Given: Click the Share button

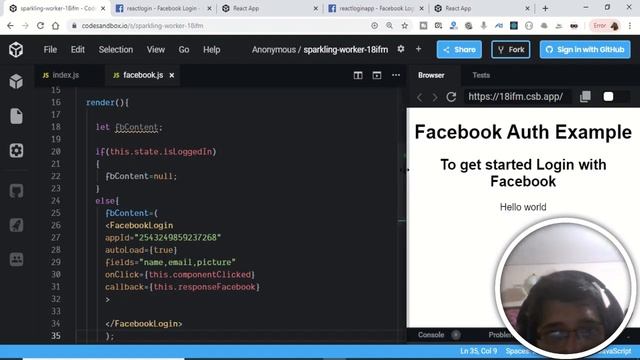Looking at the screenshot, I should [459, 49].
